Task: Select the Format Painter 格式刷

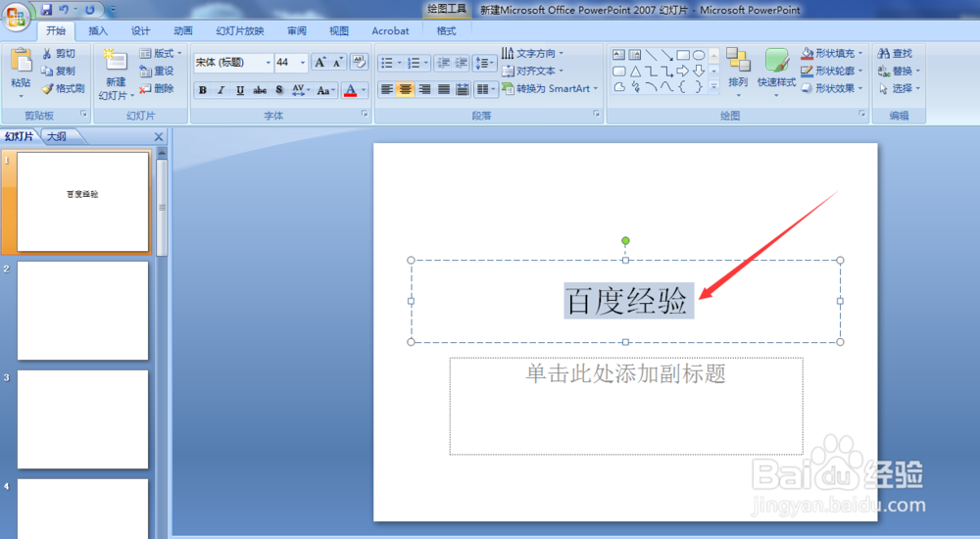Action: 63,88
